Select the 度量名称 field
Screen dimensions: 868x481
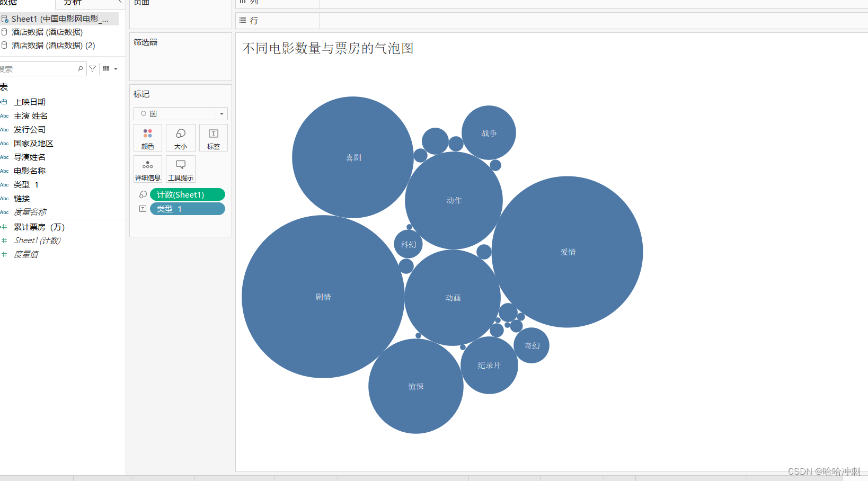pos(30,212)
